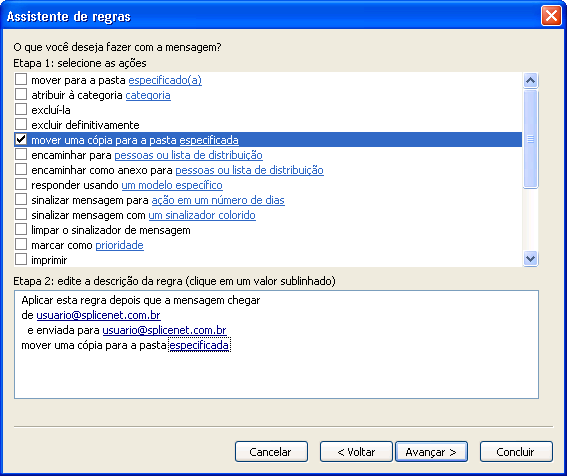The width and height of the screenshot is (567, 476).
Task: Check the 'imprimir' action checkbox
Action: tap(21, 259)
